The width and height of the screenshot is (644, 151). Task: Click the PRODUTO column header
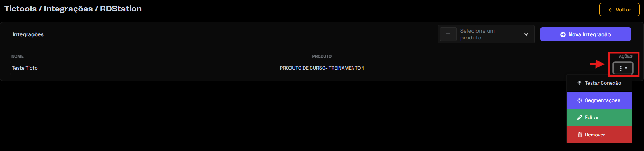pyautogui.click(x=322, y=56)
